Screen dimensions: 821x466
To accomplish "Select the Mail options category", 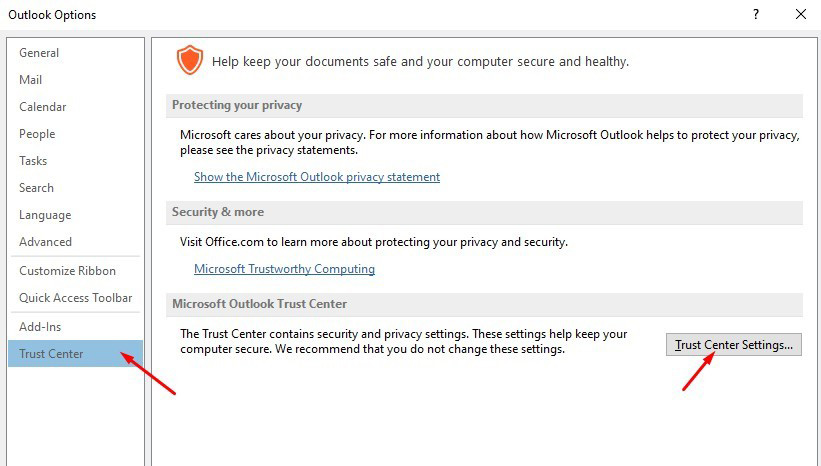I will point(31,80).
